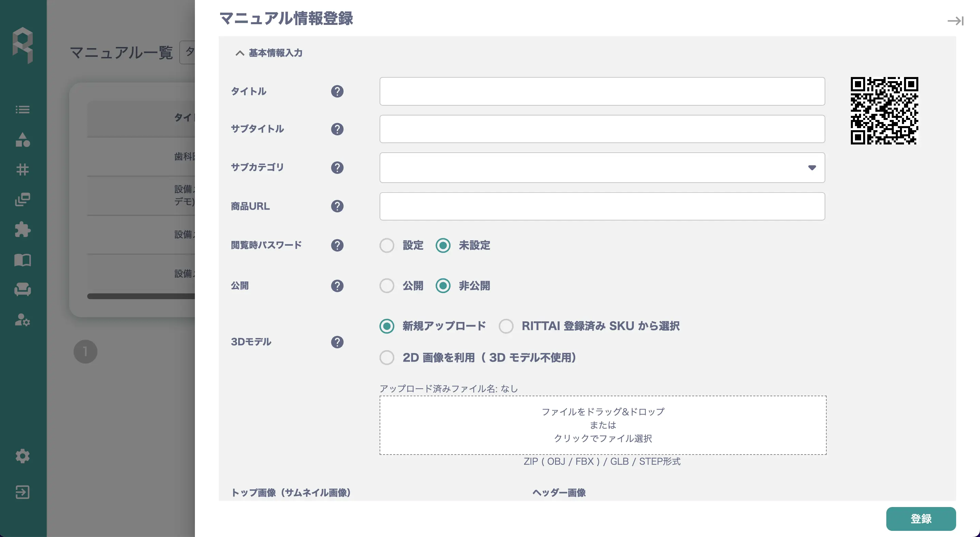Click the 登録 button
The height and width of the screenshot is (537, 980).
coord(921,519)
